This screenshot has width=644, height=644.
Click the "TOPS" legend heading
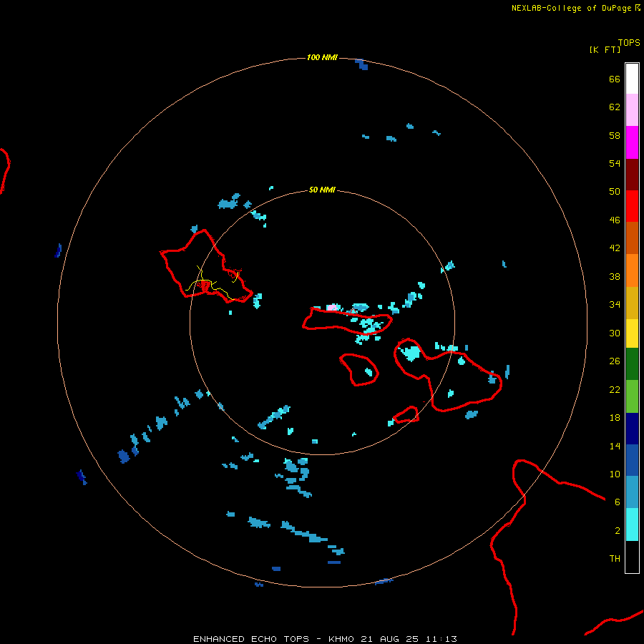coord(629,43)
